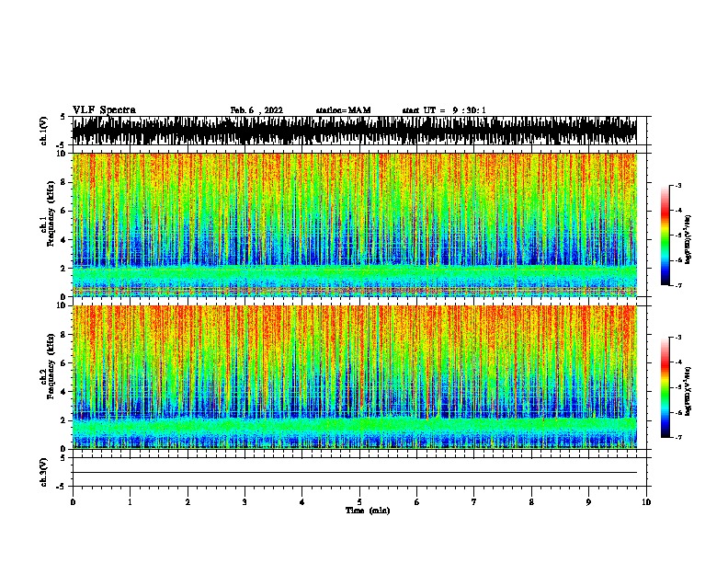The height and width of the screenshot is (563, 728).
Task: Click time axis tick label "8"
Action: pos(531,502)
